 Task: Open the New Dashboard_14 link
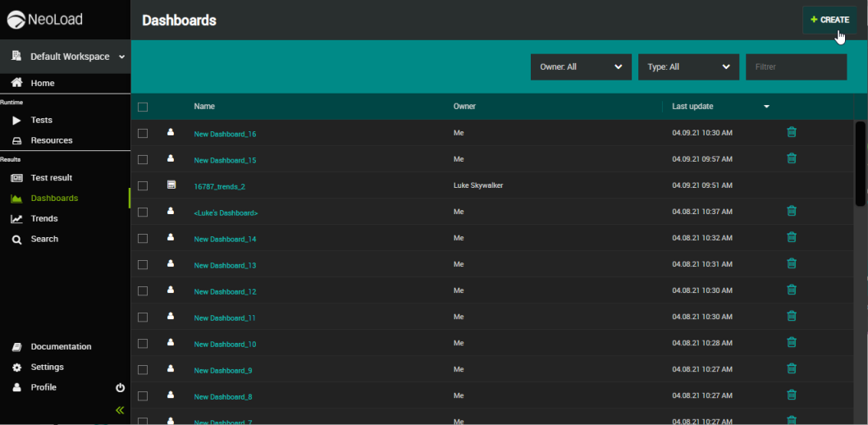point(225,239)
